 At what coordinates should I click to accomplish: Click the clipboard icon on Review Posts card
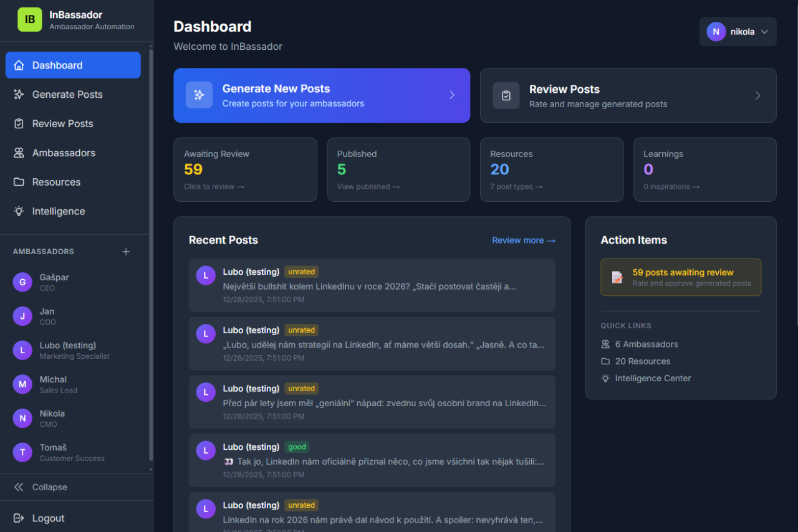pos(506,95)
